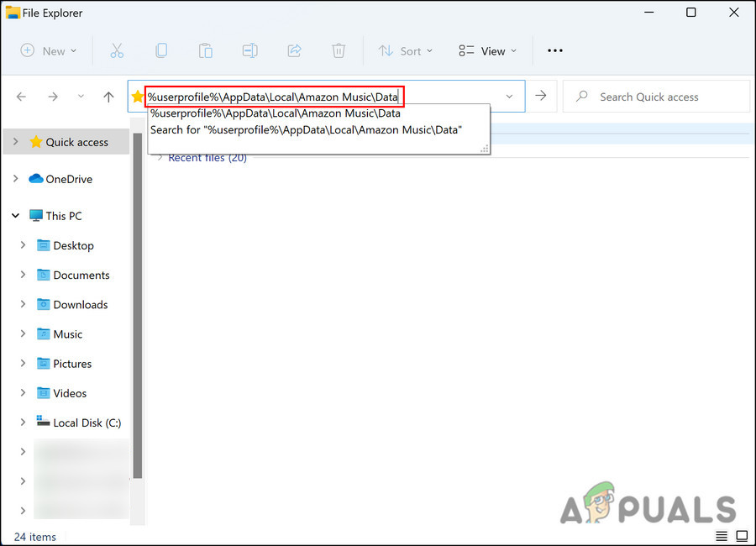The width and height of the screenshot is (756, 546).
Task: Expand the Quick access tree node
Action: (16, 141)
